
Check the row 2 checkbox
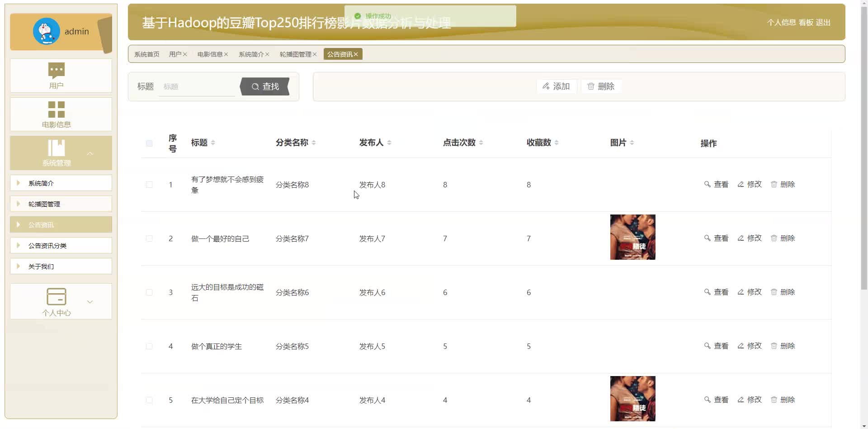pyautogui.click(x=149, y=238)
